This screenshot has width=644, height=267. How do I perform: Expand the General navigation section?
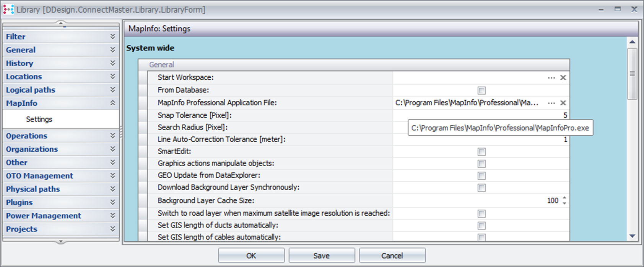coord(61,50)
